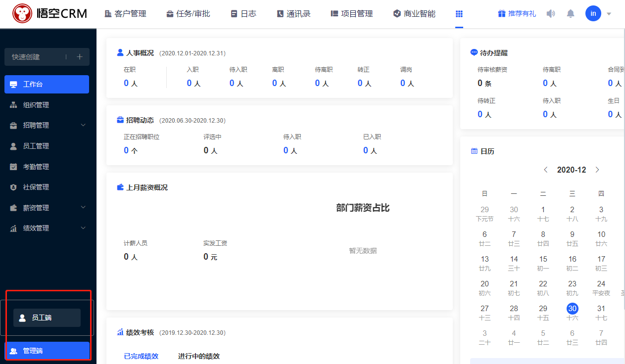
Task: Open 社保管理 in the sidebar
Action: point(47,187)
